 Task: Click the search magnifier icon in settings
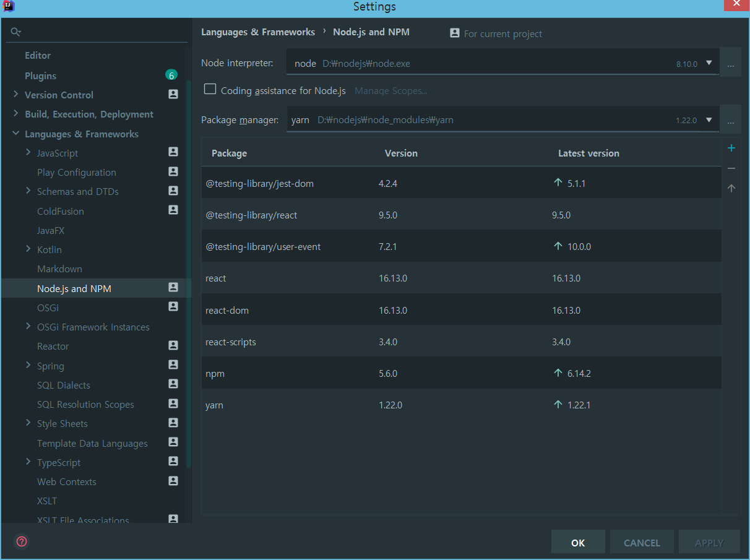tap(16, 32)
